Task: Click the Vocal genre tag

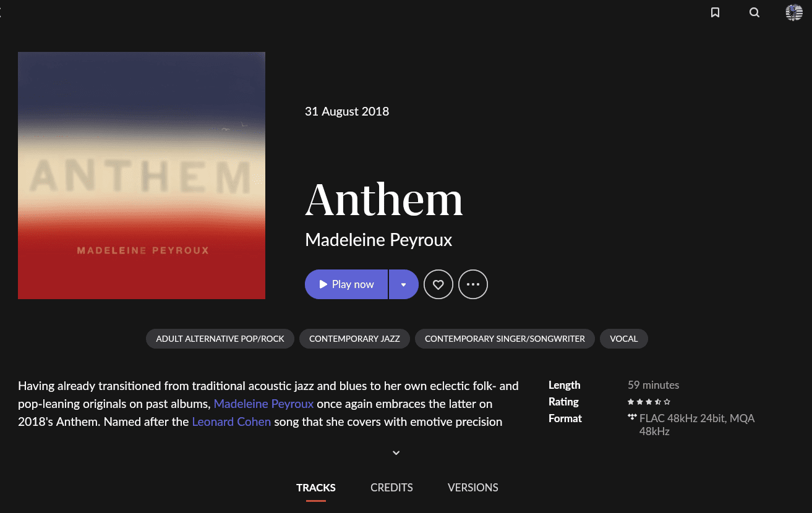Action: 624,339
